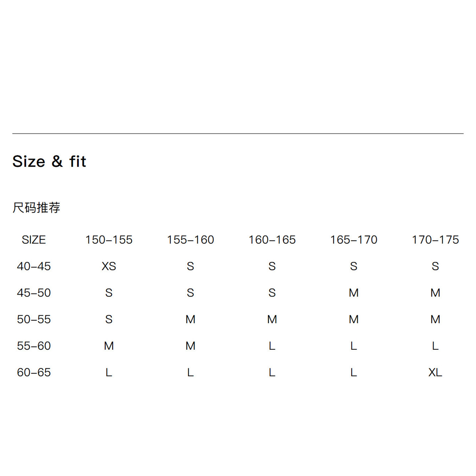
Task: Click the 45–50 weight row label
Action: (x=34, y=293)
